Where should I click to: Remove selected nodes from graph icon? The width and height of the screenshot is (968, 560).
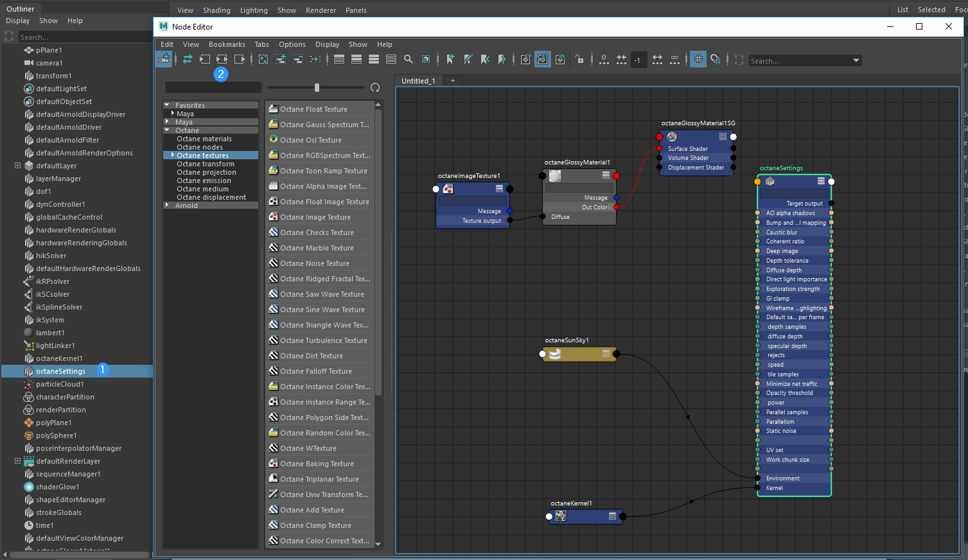298,59
